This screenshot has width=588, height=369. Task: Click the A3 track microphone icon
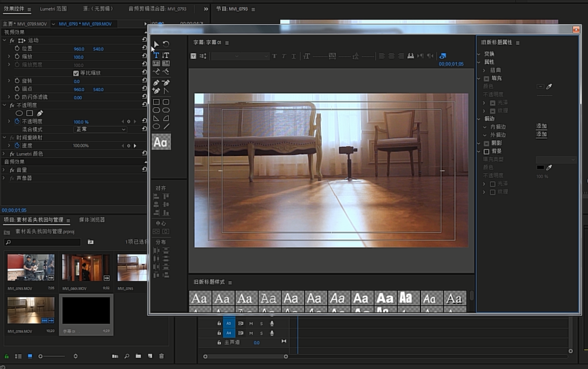click(x=272, y=324)
